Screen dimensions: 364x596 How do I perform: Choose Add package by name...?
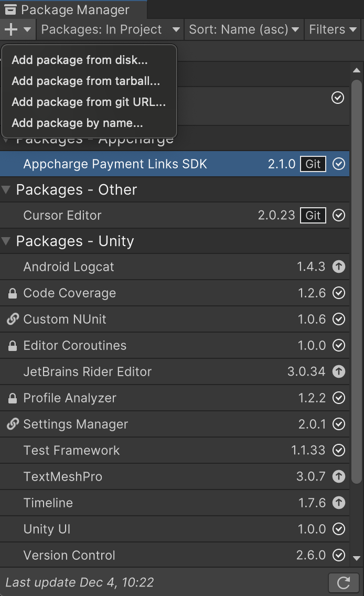pyautogui.click(x=89, y=123)
